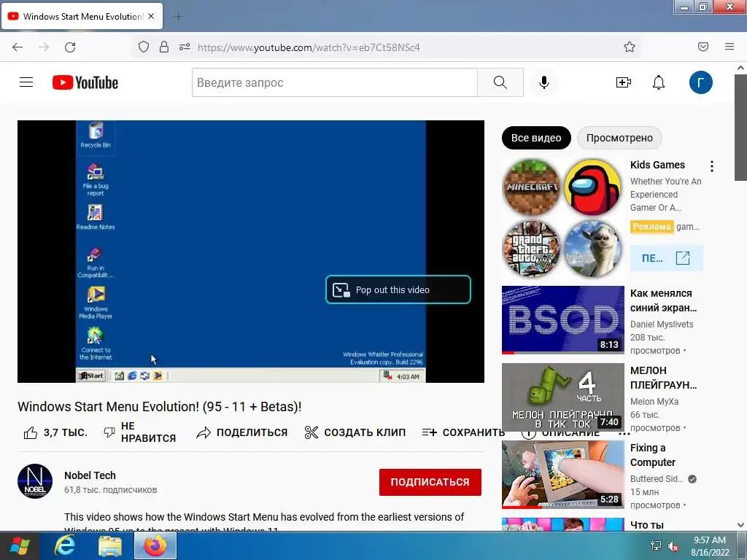Click Daniel Myslivets channel name
The width and height of the screenshot is (747, 560).
click(662, 324)
